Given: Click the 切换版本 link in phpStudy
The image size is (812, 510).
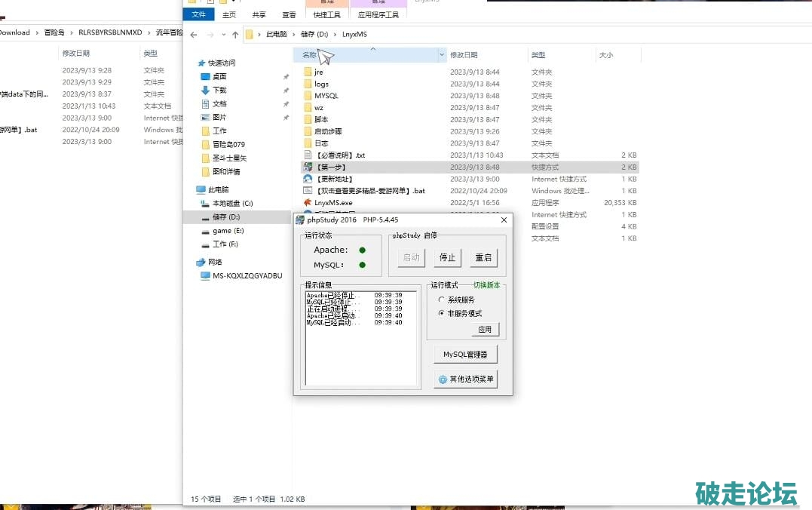Looking at the screenshot, I should pyautogui.click(x=486, y=285).
